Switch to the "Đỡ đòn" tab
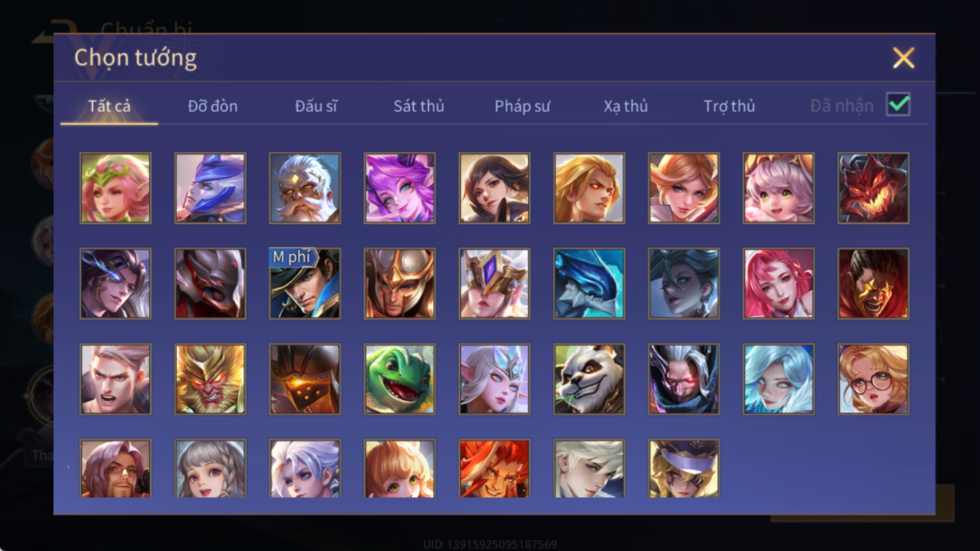This screenshot has height=551, width=980. pyautogui.click(x=213, y=106)
